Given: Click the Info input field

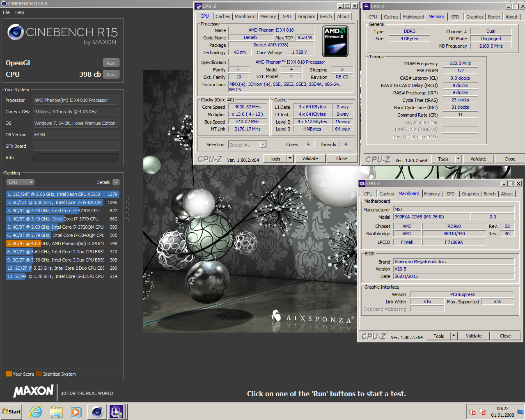Looking at the screenshot, I should (x=76, y=158).
